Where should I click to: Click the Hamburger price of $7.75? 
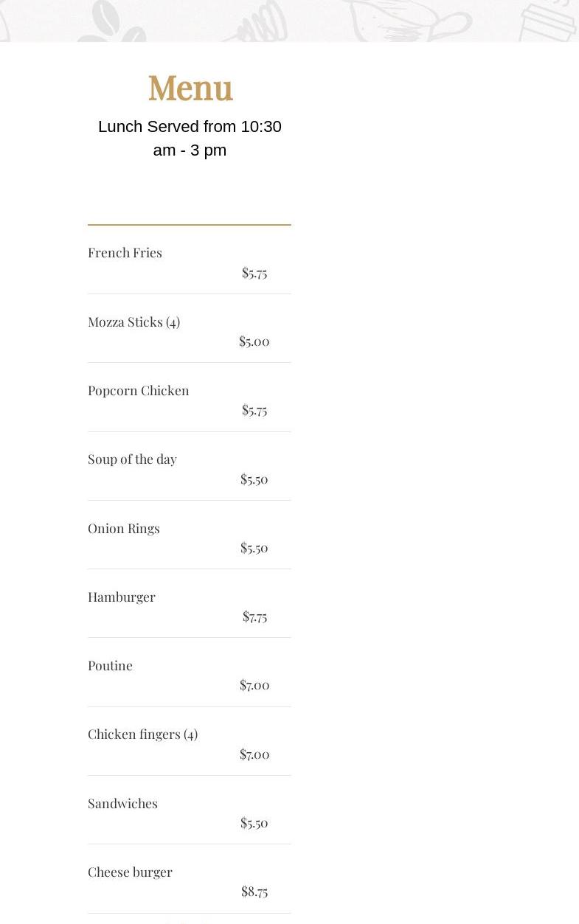click(254, 616)
